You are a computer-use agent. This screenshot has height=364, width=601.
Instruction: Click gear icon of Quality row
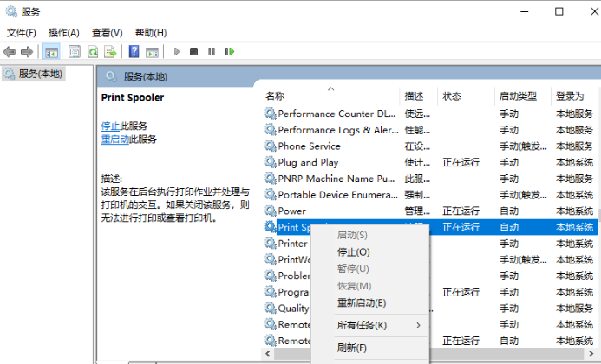coord(270,308)
